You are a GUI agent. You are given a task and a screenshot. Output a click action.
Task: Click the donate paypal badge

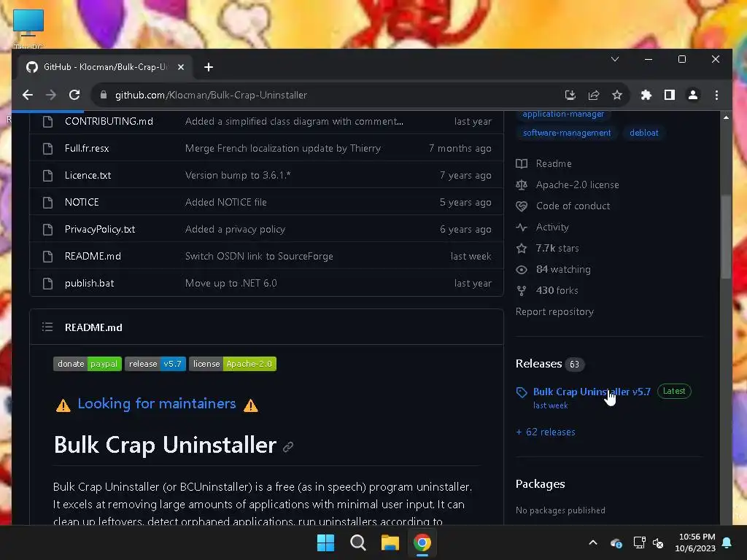pyautogui.click(x=88, y=364)
